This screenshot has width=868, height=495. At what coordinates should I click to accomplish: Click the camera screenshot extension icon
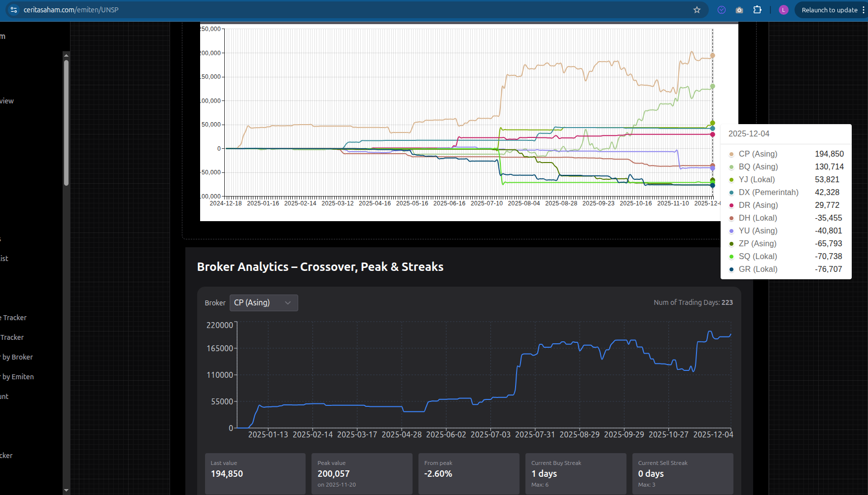pyautogui.click(x=739, y=10)
